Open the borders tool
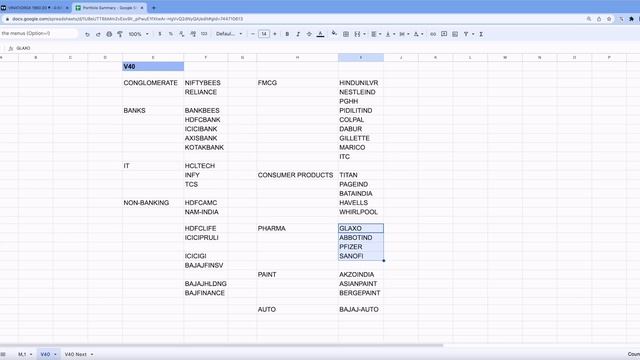This screenshot has height=360, width=640. point(346,34)
